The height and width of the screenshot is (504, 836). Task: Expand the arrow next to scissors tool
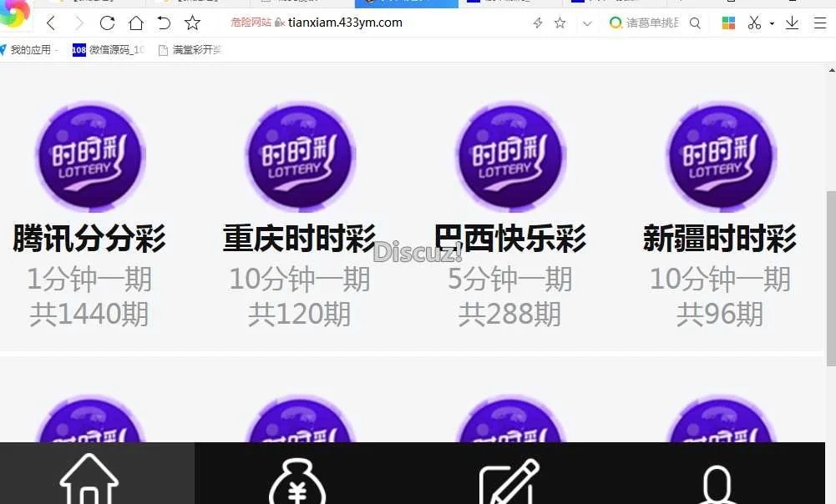click(772, 23)
